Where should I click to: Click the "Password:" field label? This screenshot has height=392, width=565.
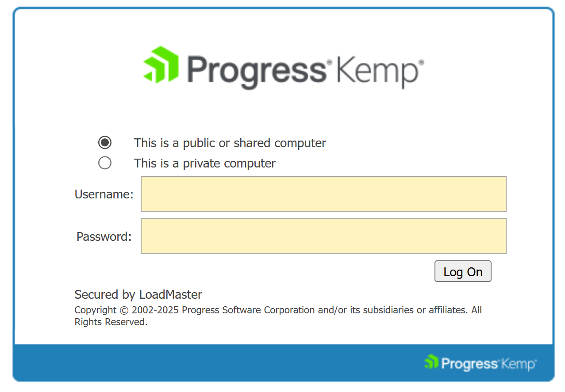[104, 237]
